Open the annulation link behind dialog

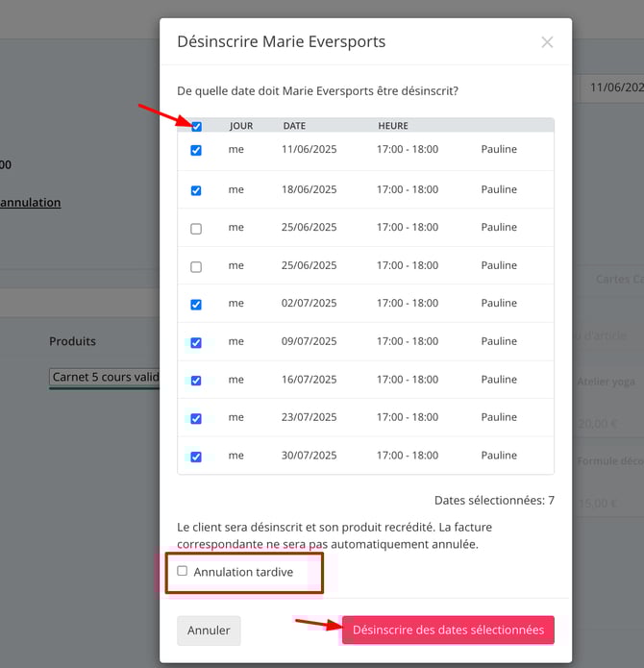click(x=31, y=203)
